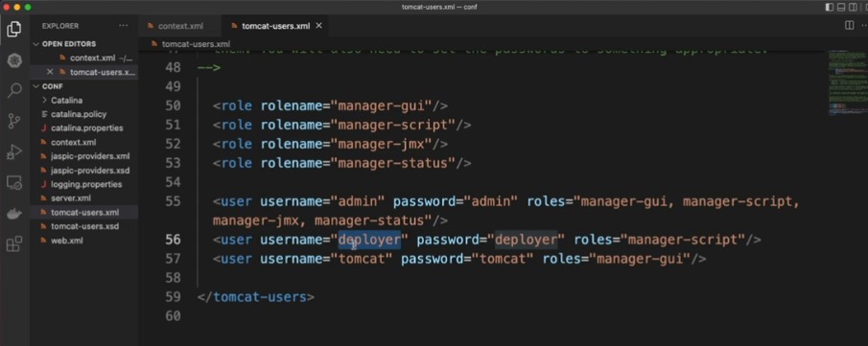868x346 pixels.
Task: Click "manager-status" rolename on line 53
Action: [392, 163]
